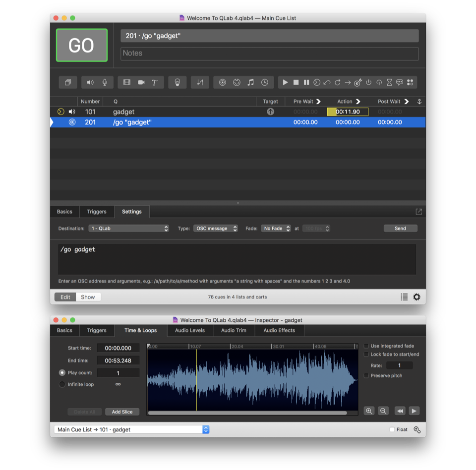Add a Mic cue with microphone icon
Viewport: 476px width, 470px height.
tap(105, 82)
